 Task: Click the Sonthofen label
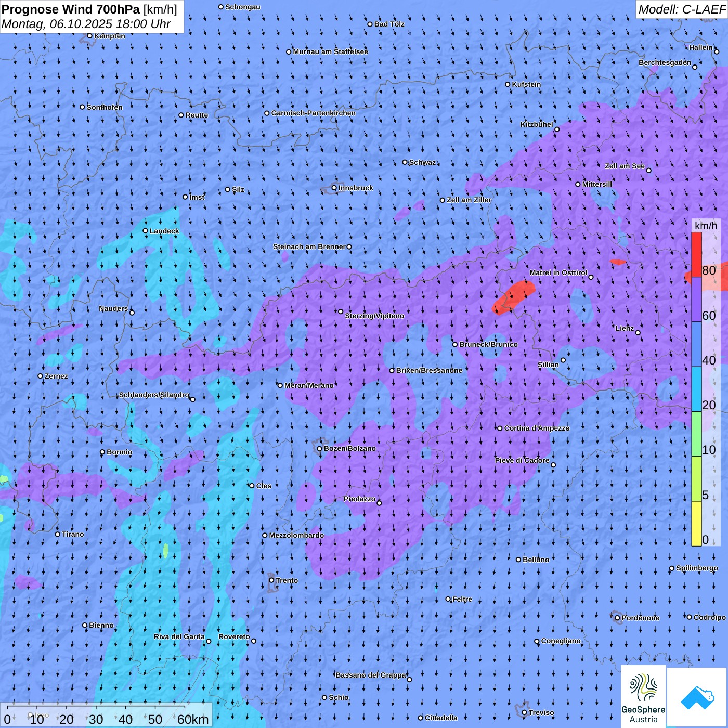[105, 107]
